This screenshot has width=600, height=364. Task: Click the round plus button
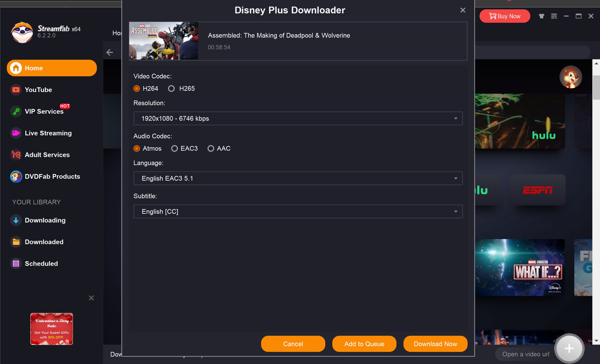tap(569, 348)
